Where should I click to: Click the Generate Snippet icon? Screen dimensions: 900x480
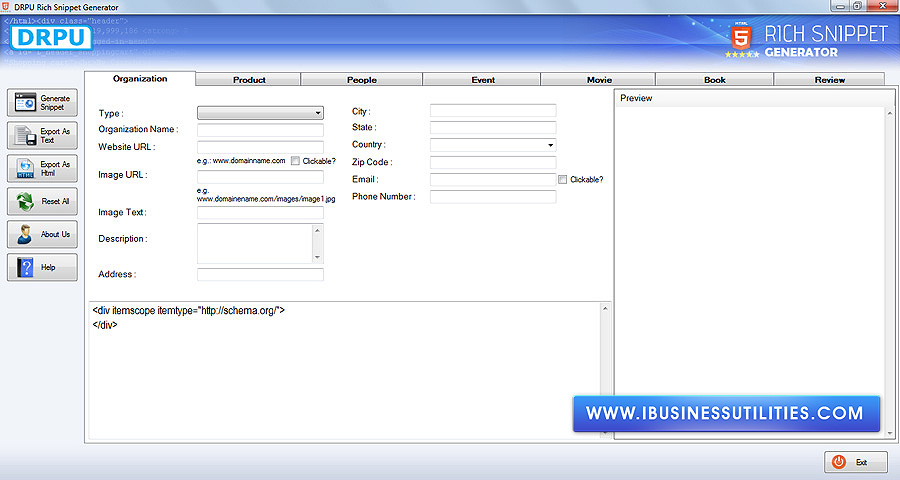25,103
